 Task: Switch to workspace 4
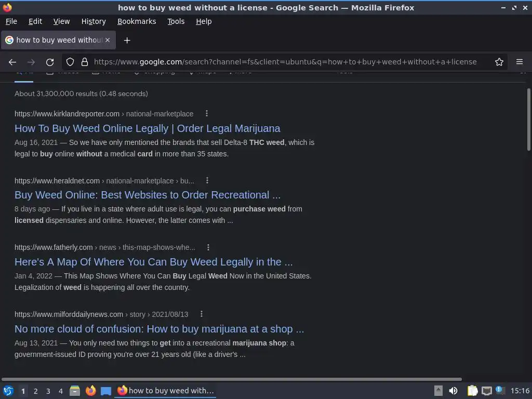pos(61,391)
